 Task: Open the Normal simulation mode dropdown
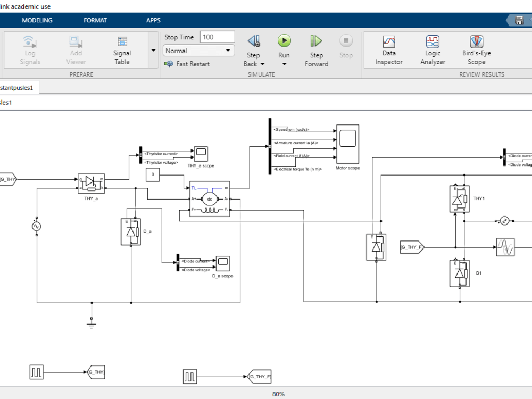[198, 51]
